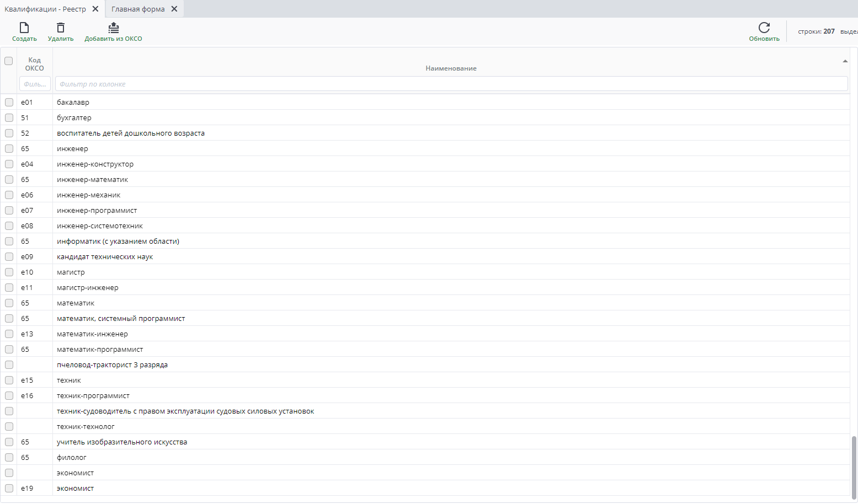Click the code cell 52
The image size is (858, 504).
click(35, 133)
